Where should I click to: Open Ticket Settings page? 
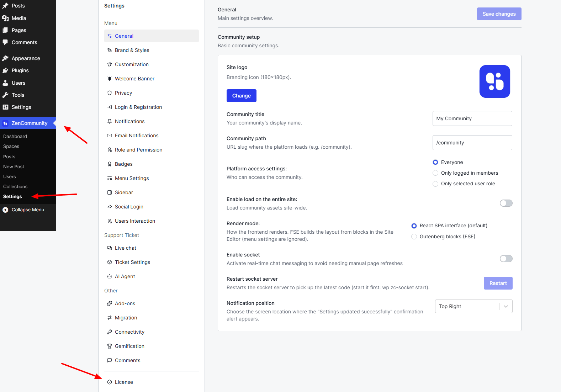click(152, 262)
